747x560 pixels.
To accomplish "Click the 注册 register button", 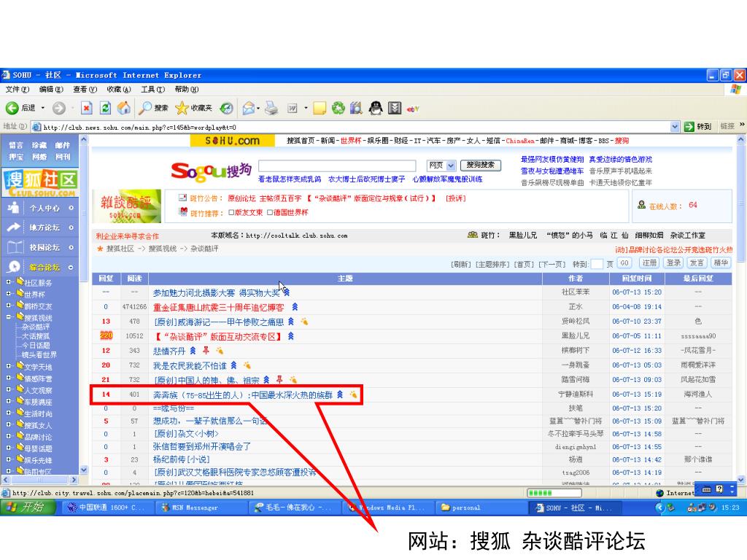I will click(649, 262).
